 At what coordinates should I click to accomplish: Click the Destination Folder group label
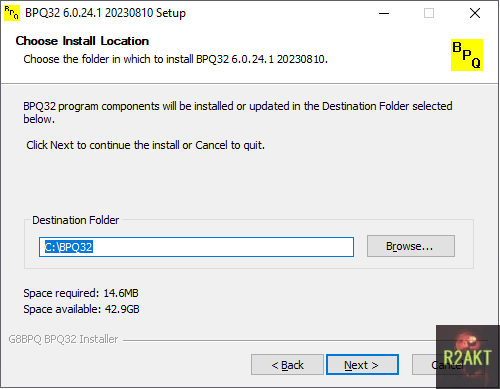(76, 220)
